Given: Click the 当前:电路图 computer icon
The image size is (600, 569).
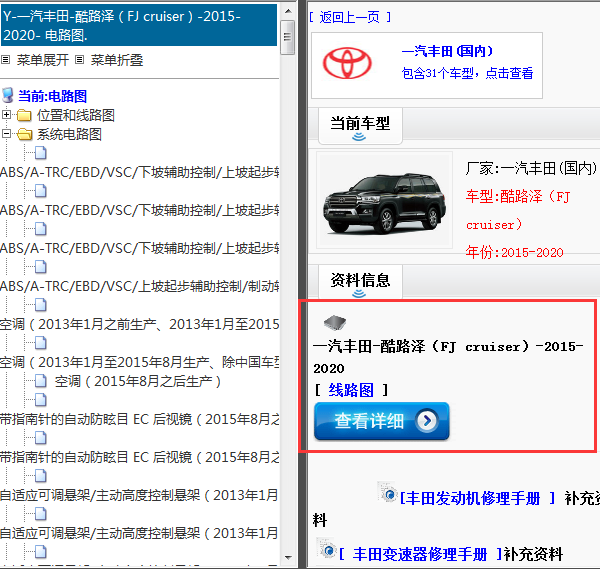Looking at the screenshot, I should point(8,96).
